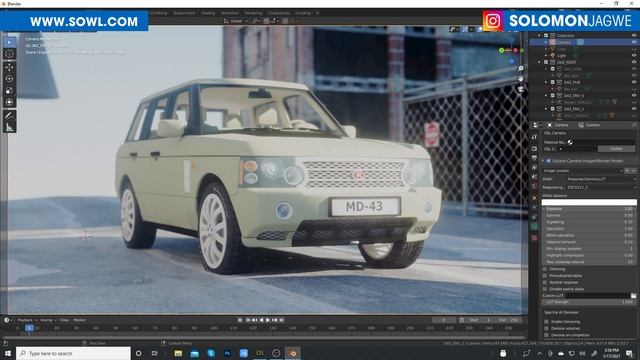This screenshot has height=360, width=640.
Task: Open File Explorer from the taskbar
Action: click(x=178, y=353)
